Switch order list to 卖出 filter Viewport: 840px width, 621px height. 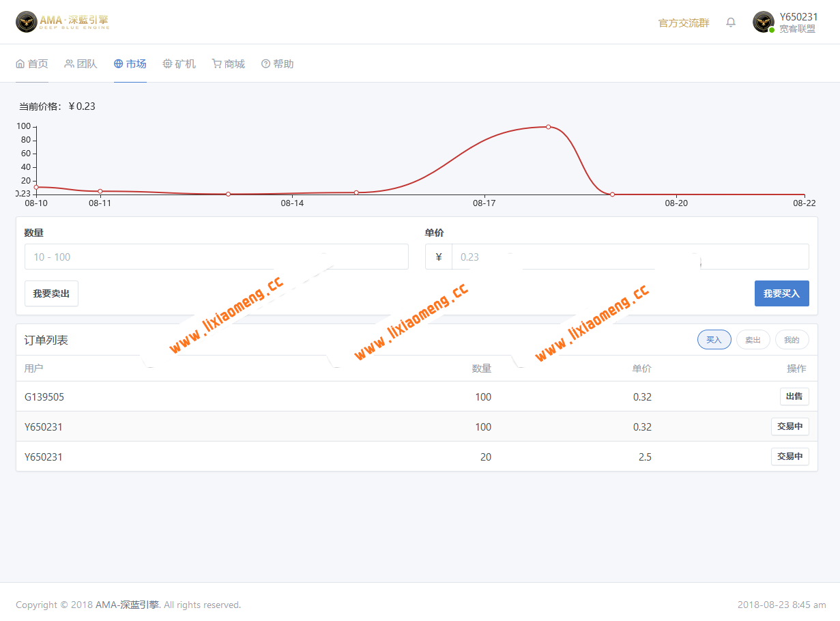click(x=753, y=340)
